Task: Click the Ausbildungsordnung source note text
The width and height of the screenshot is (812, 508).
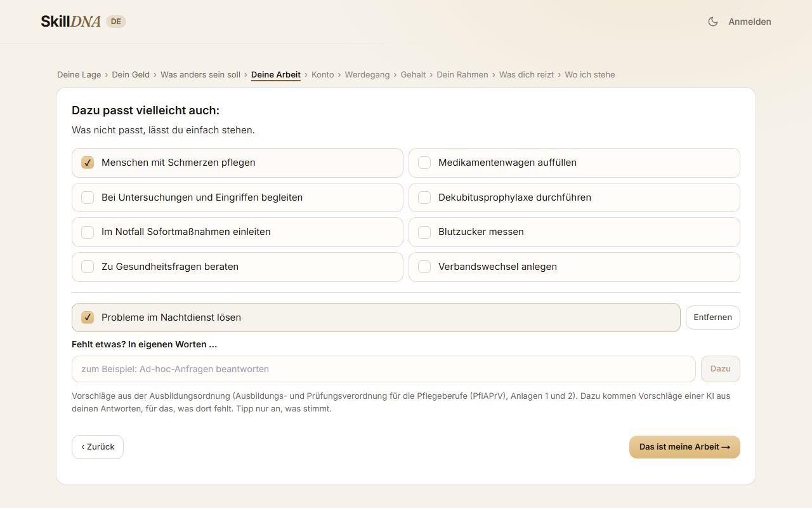Action: click(401, 403)
